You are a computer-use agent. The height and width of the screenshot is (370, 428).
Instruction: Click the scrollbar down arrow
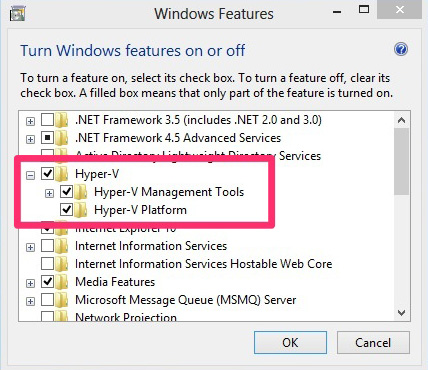(401, 313)
